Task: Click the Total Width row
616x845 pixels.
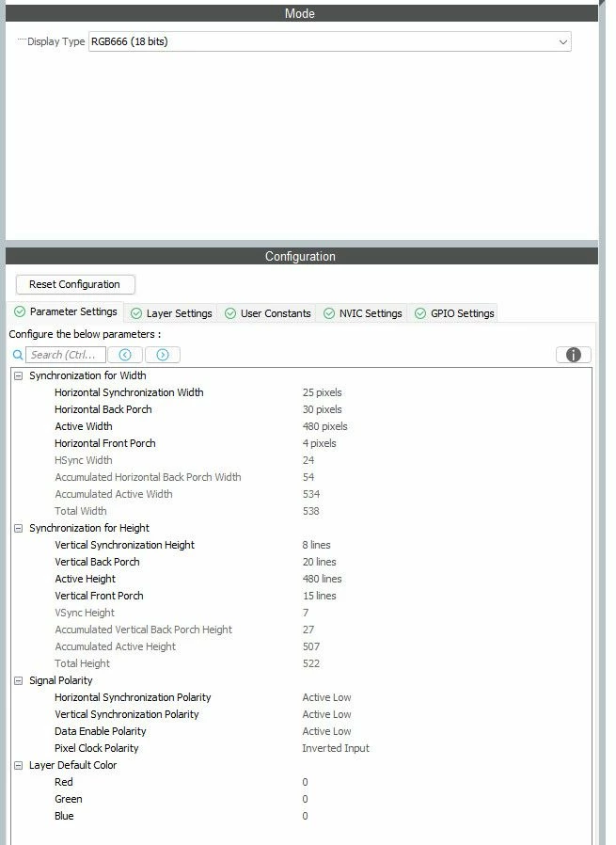Action: point(302,511)
